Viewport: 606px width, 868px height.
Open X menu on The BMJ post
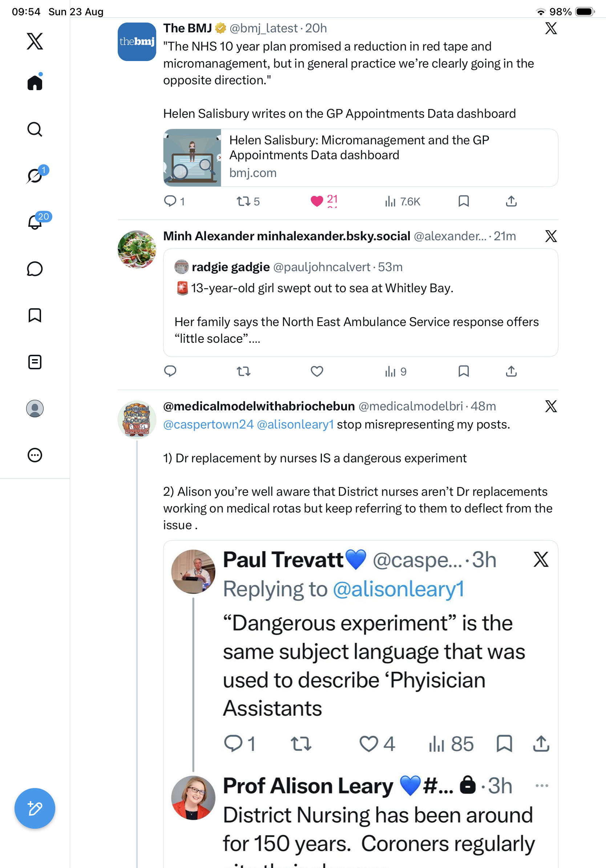[551, 28]
